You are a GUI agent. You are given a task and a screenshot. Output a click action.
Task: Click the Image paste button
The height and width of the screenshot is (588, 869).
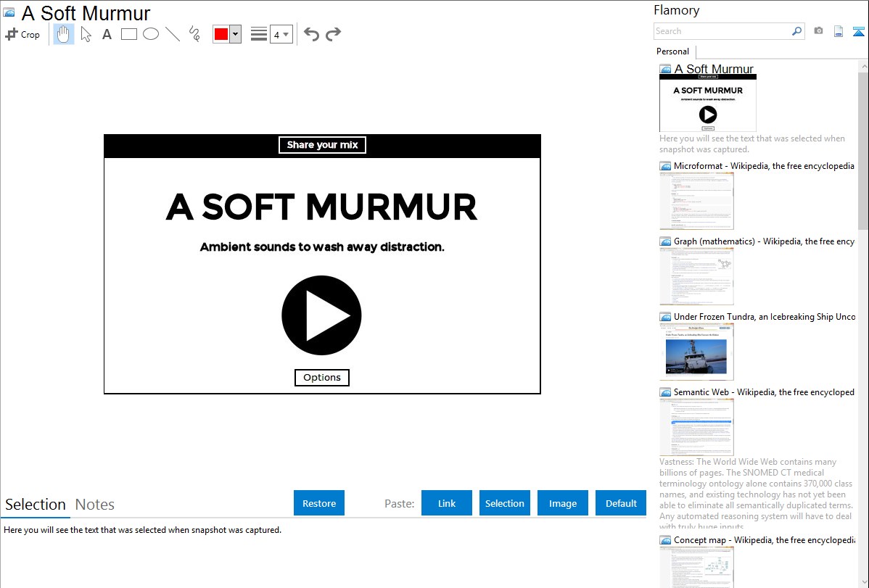[x=563, y=503]
